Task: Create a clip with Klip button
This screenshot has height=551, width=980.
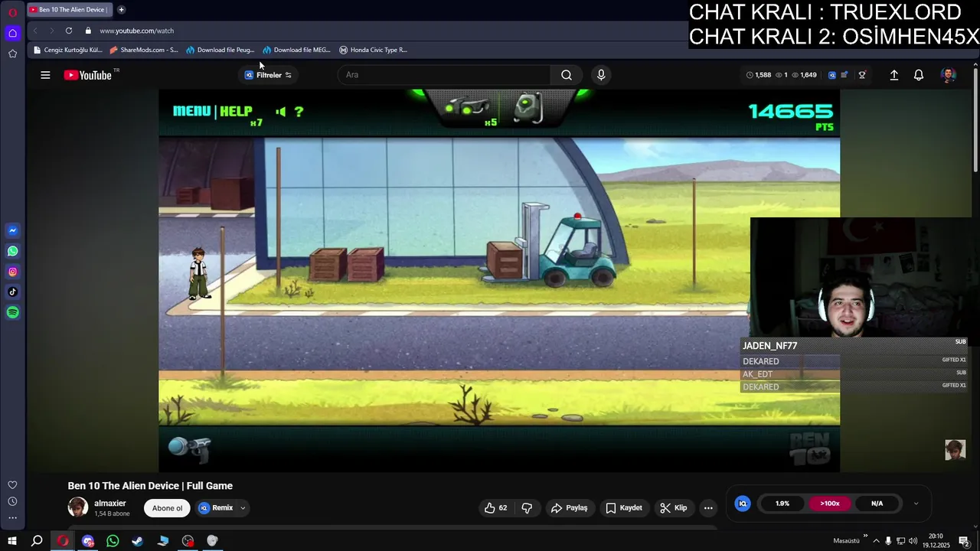Action: coord(674,508)
